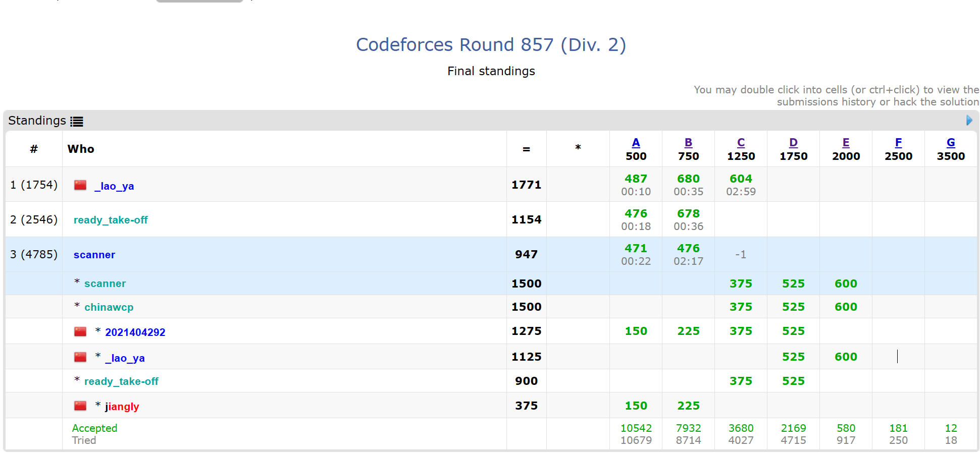Viewport: 980px width, 454px height.
Task: Select _lao_ya's problem B cell showing 680
Action: pos(688,185)
